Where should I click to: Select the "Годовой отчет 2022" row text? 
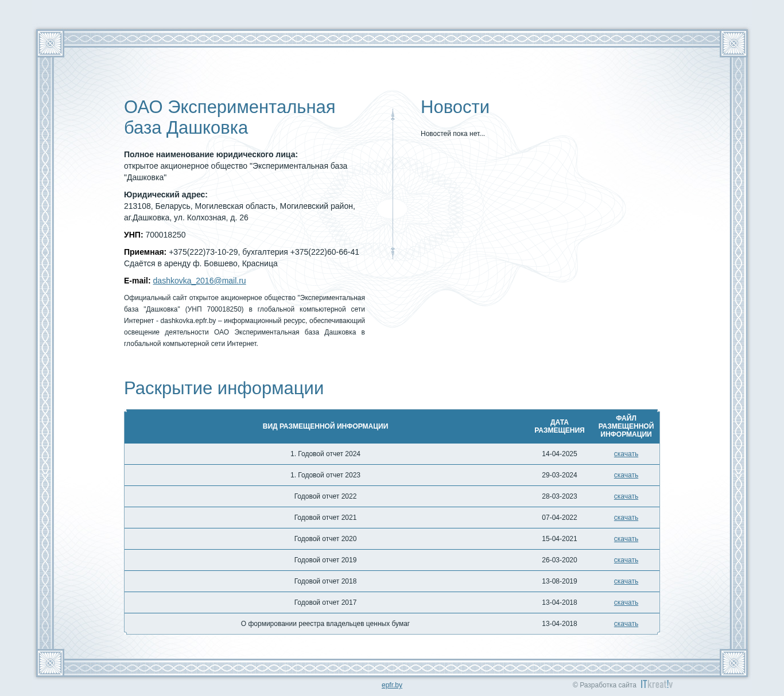[x=325, y=496]
